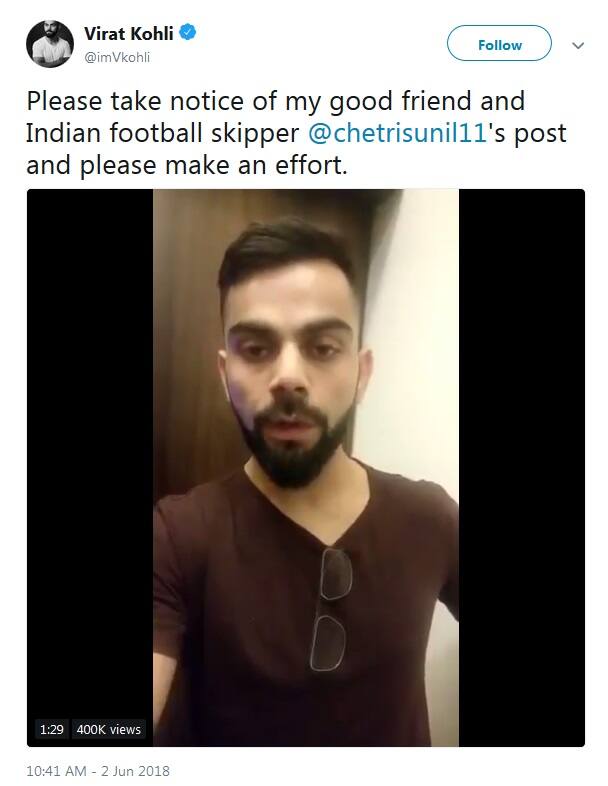The width and height of the screenshot is (608, 786).
Task: Expand the tweet options chevron
Action: tap(578, 46)
